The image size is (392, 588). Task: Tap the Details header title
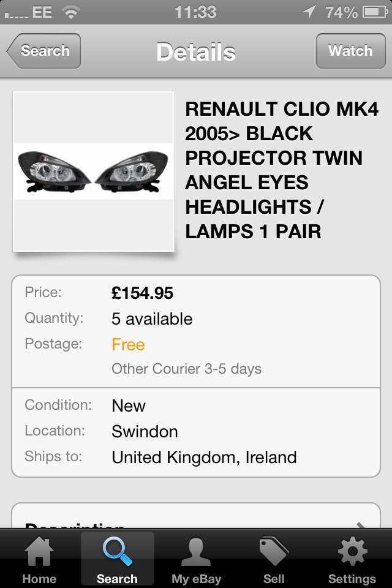tap(196, 52)
